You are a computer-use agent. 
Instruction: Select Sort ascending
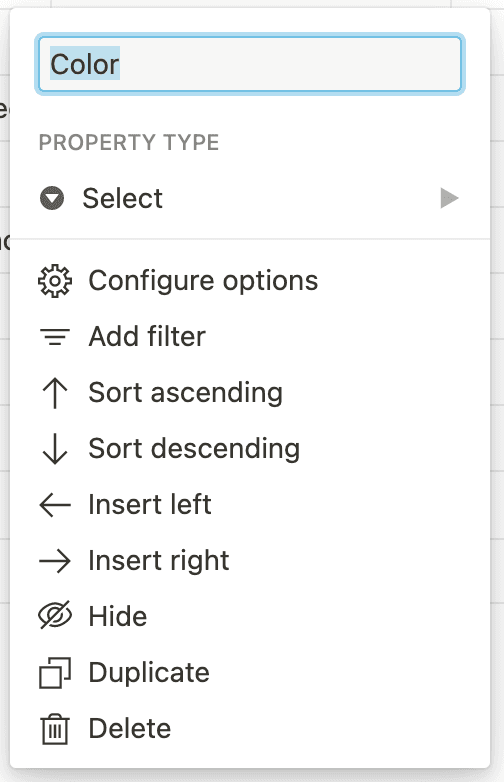point(250,393)
